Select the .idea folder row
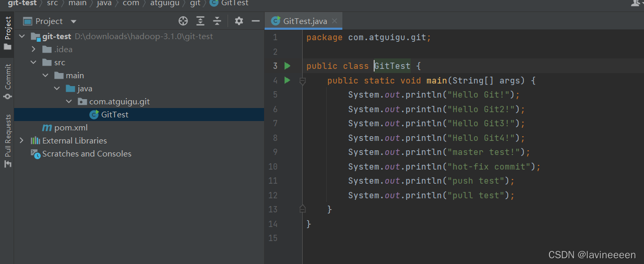The height and width of the screenshot is (264, 644). 139,50
